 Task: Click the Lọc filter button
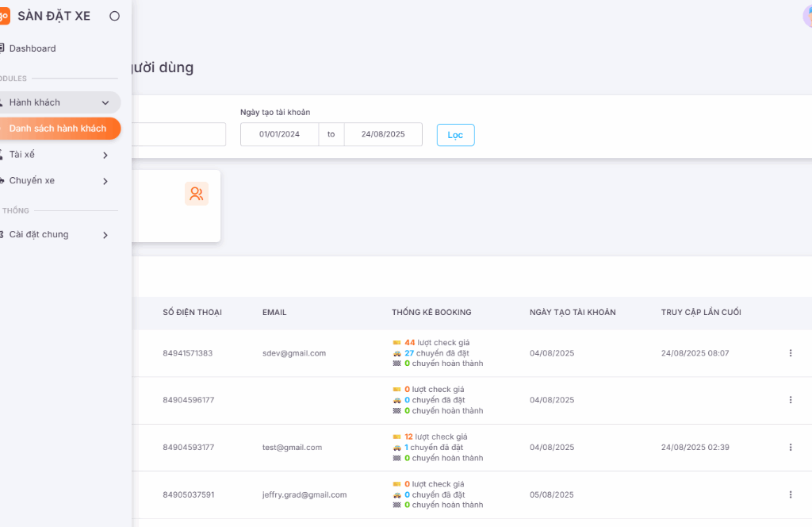tap(455, 135)
